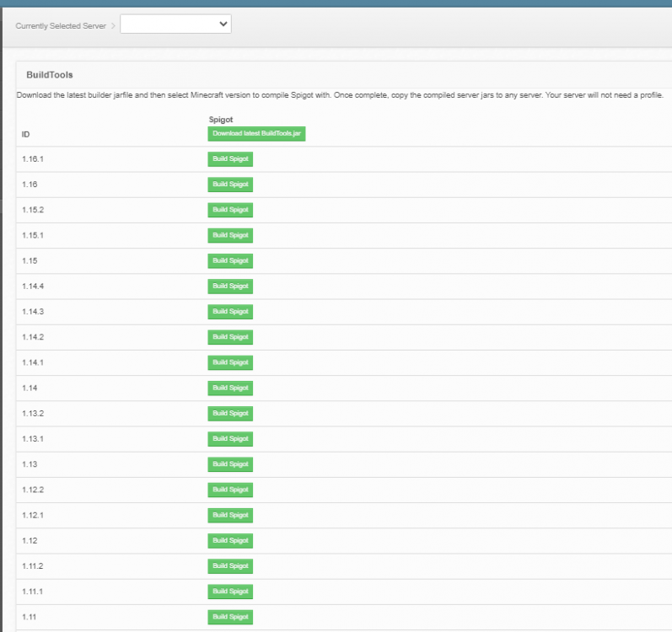The height and width of the screenshot is (632, 672).
Task: Select the 1.16 version ID text
Action: (x=30, y=185)
